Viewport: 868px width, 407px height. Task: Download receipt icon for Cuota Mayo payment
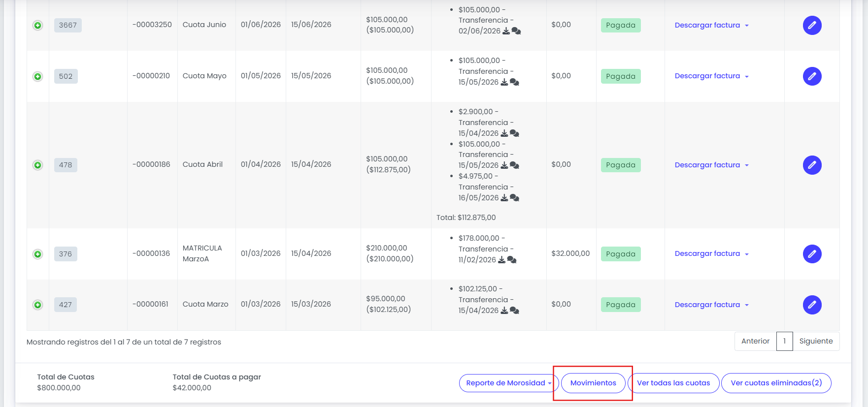504,82
